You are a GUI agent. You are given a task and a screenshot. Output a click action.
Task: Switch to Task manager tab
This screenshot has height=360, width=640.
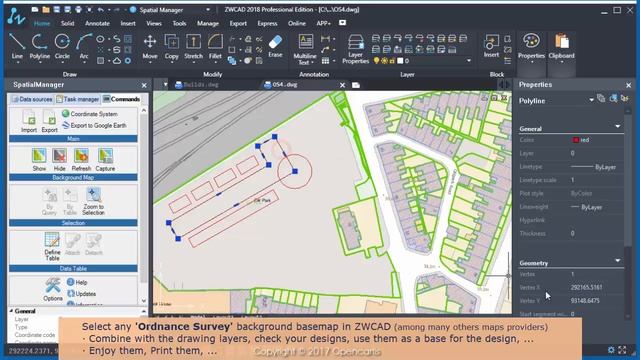pos(78,99)
